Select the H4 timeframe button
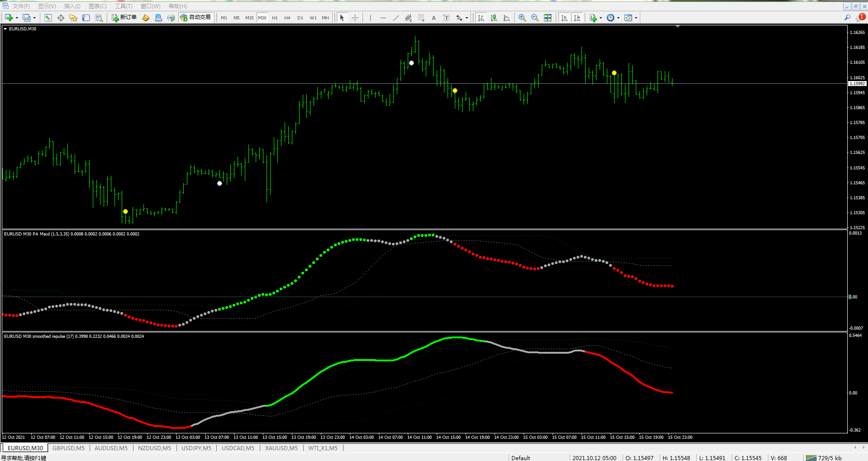This screenshot has width=868, height=461. (x=287, y=18)
